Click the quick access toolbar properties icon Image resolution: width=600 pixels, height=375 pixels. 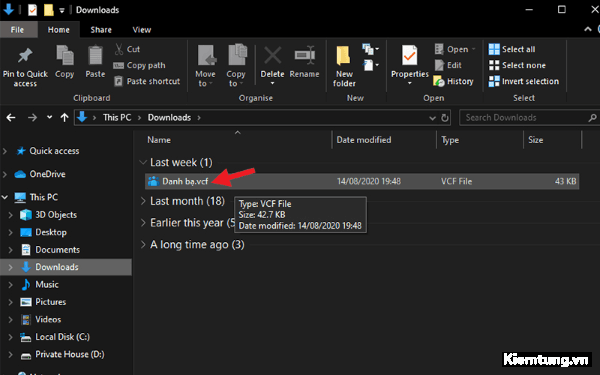33,10
